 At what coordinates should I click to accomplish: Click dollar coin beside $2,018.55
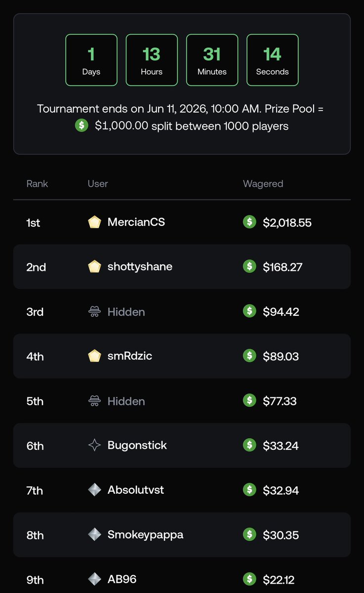[250, 222]
